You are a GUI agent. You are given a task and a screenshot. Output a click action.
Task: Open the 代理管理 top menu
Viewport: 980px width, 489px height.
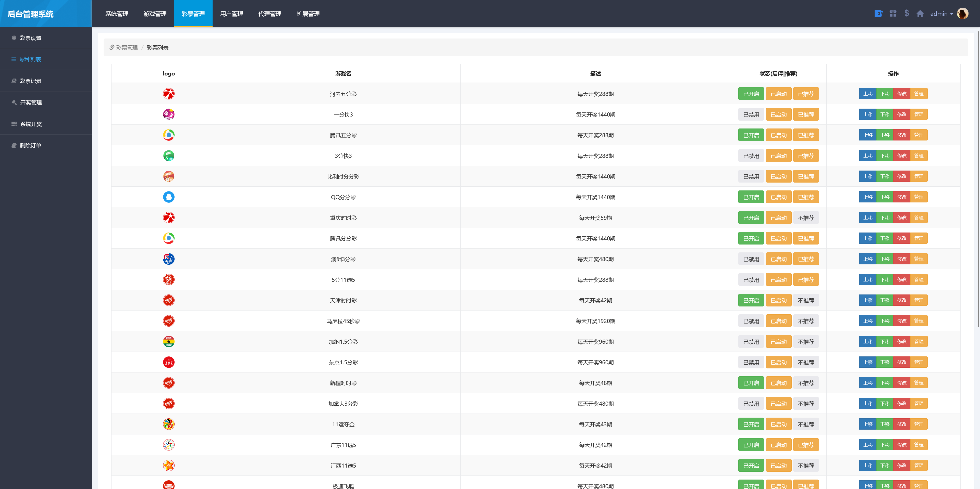pyautogui.click(x=270, y=14)
